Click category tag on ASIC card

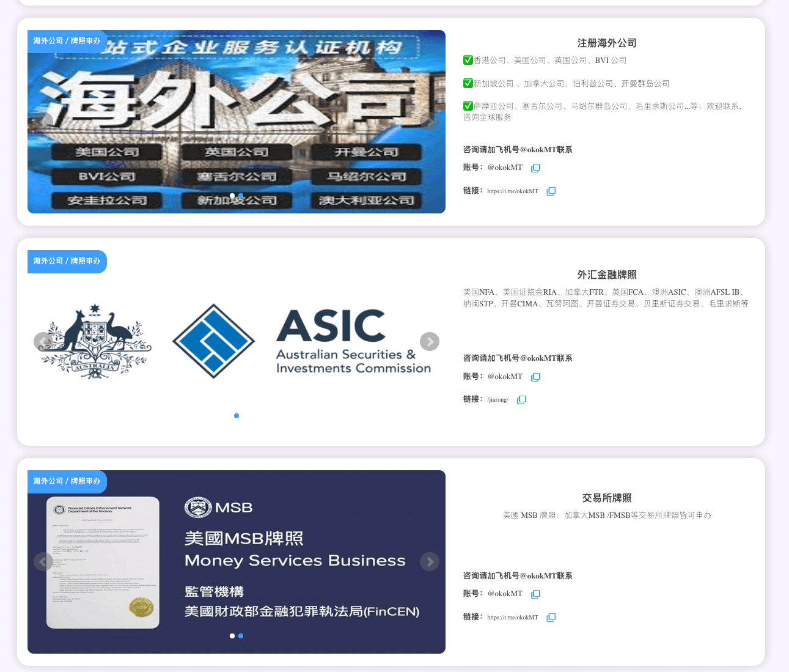coord(67,261)
